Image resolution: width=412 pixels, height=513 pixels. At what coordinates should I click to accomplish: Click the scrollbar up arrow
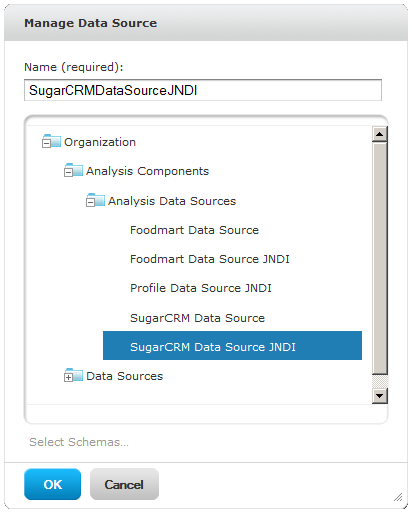pos(379,134)
